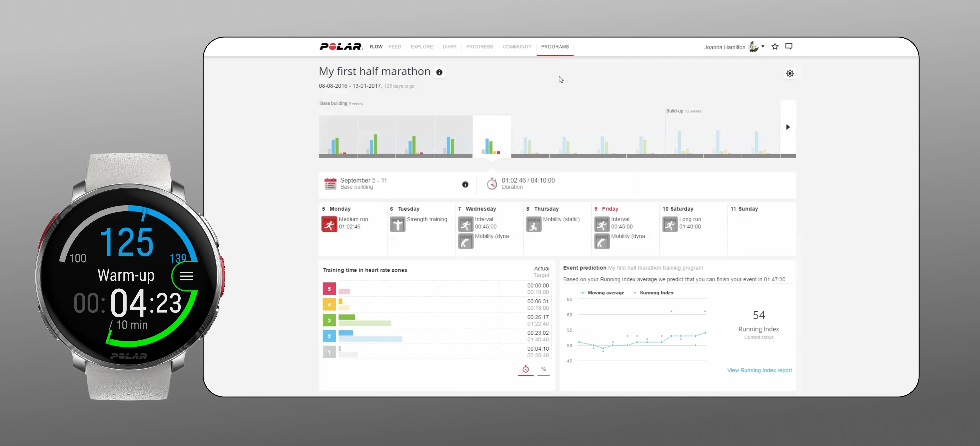Click Joanna Hamilton's profile avatar

753,46
